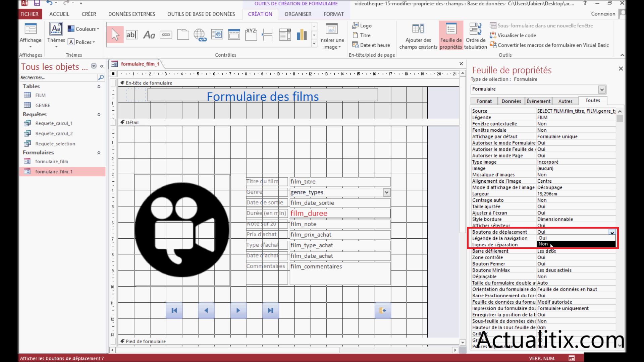The width and height of the screenshot is (644, 362).
Task: Switch to the Format properties tab
Action: tap(484, 101)
